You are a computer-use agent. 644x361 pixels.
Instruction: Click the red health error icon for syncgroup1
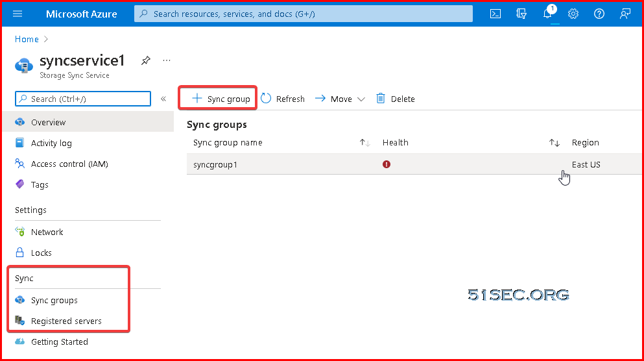click(x=387, y=164)
